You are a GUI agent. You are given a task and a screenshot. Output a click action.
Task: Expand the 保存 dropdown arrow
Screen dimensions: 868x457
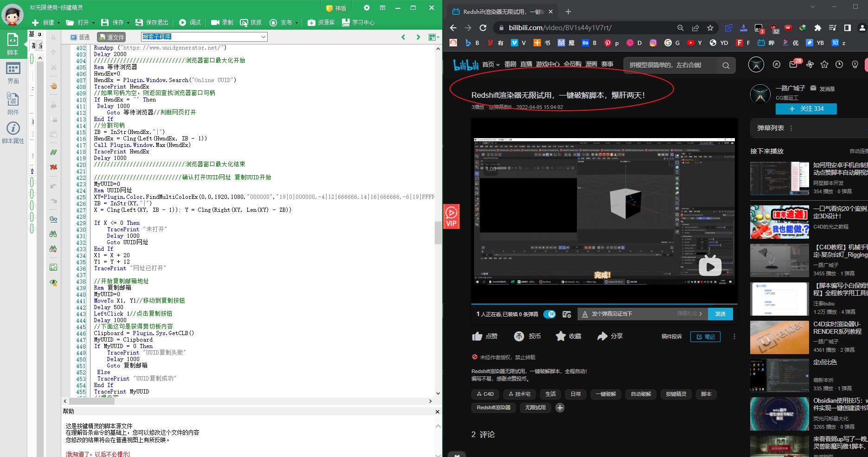click(x=129, y=23)
